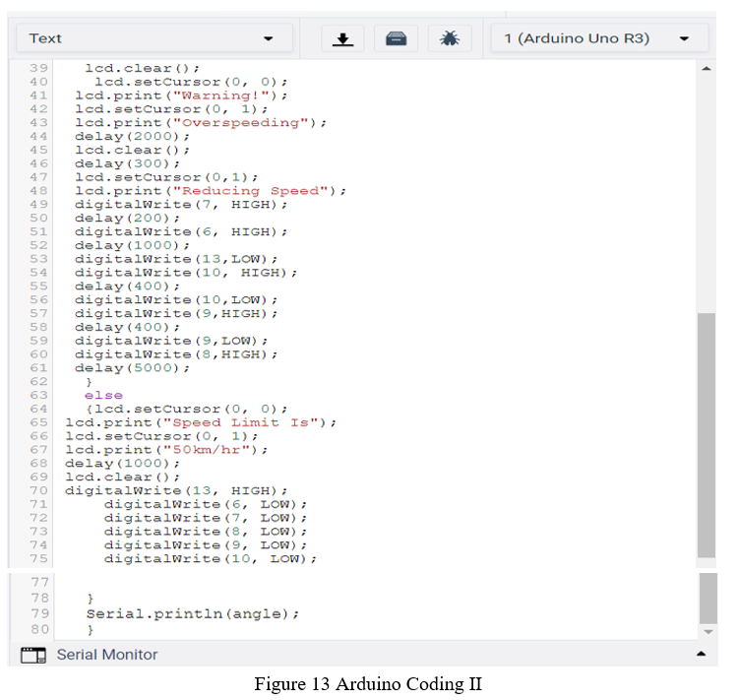Click the digitalWrite(13, HIGH) line
The width and height of the screenshot is (737, 700).
(176, 491)
